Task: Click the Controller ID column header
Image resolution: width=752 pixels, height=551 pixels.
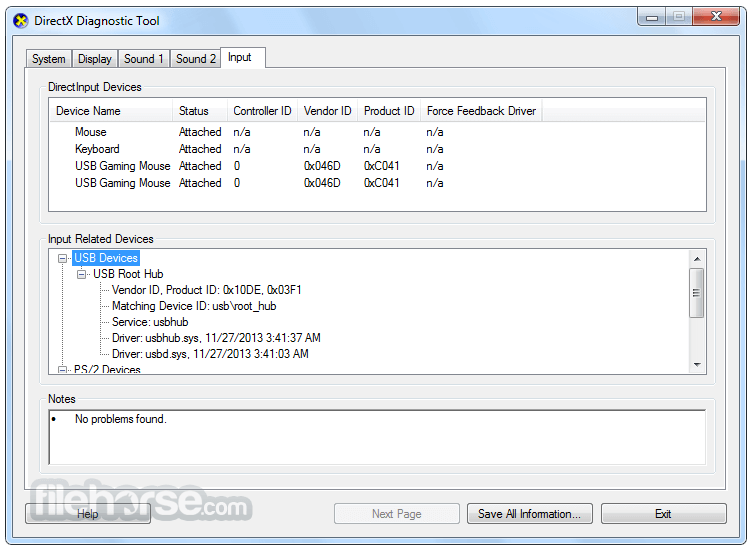Action: tap(262, 111)
